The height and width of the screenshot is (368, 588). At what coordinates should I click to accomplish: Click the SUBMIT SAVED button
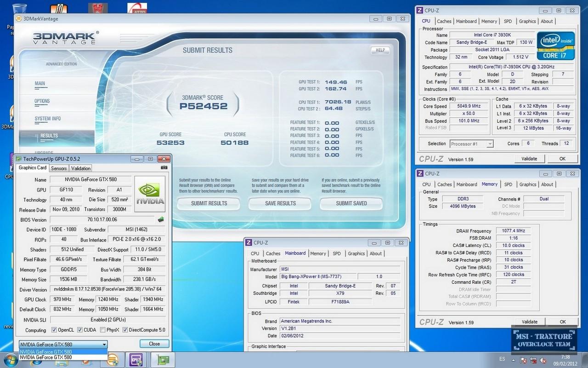(x=351, y=203)
